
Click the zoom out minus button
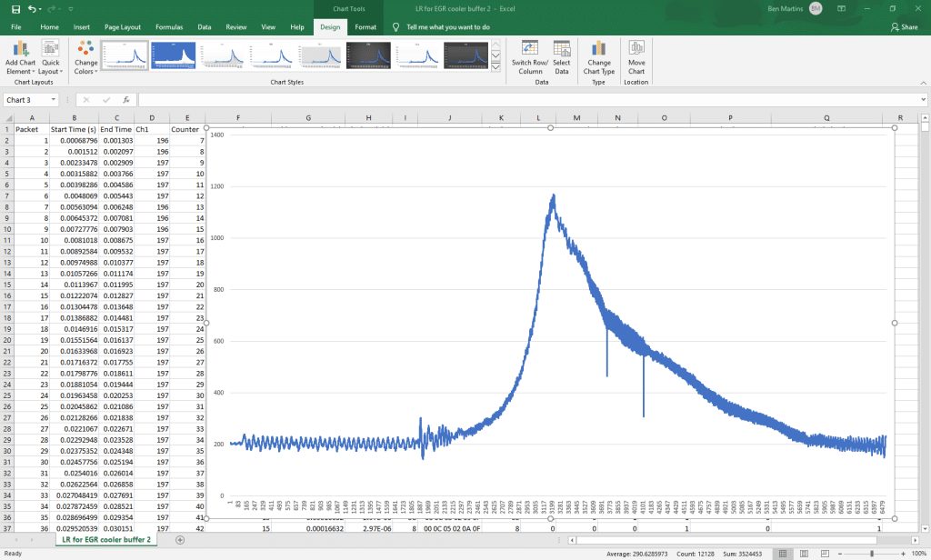tap(839, 554)
